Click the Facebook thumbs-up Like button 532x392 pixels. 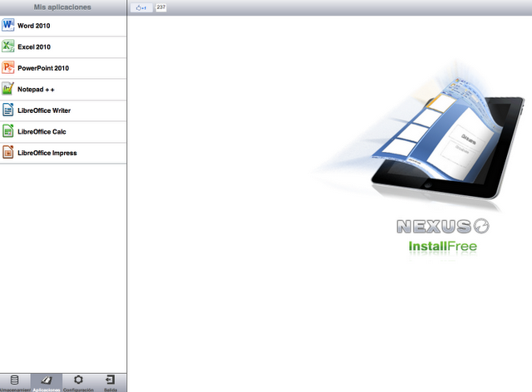(x=141, y=7)
